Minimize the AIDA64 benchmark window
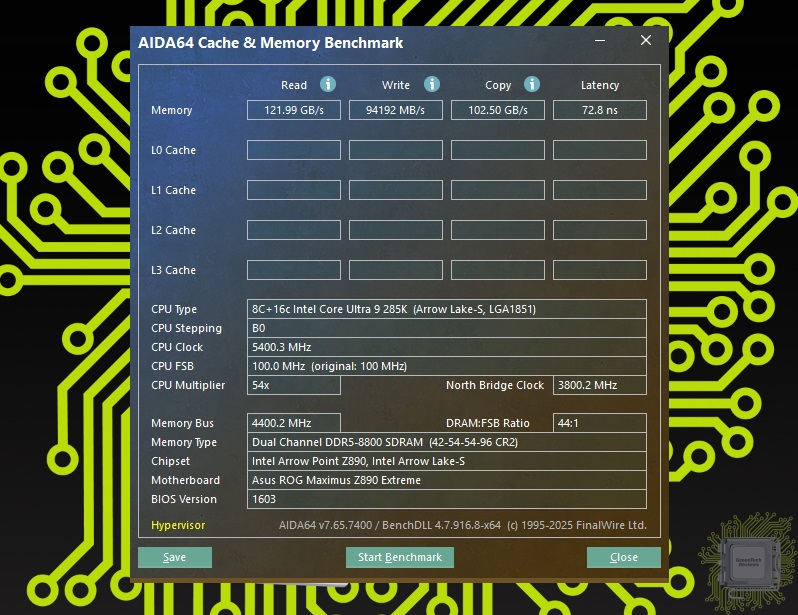The height and width of the screenshot is (615, 798). [x=600, y=41]
